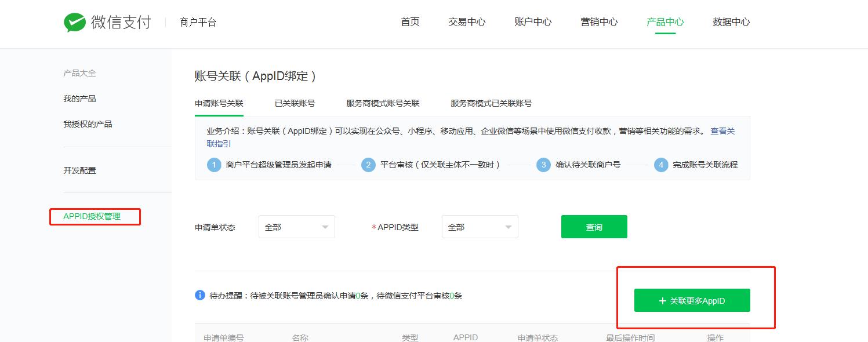The image size is (868, 342).
Task: Click step 4 circle 完成账号关联流程
Action: [661, 165]
